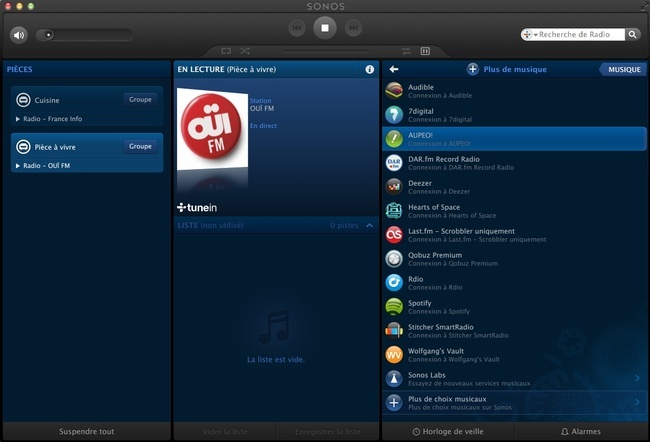The width and height of the screenshot is (650, 442).
Task: Click the LISTE (non utilisé) header
Action: [x=210, y=225]
